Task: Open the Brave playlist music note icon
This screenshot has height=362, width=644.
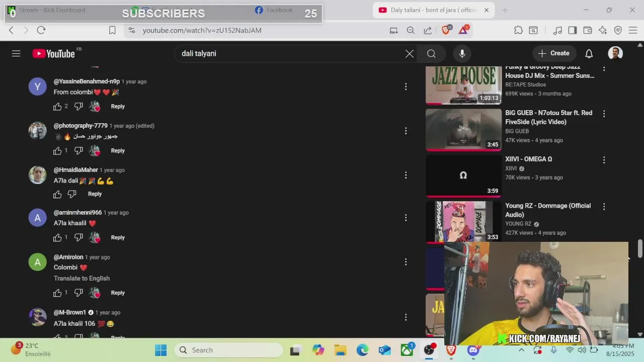Action: coord(557,30)
